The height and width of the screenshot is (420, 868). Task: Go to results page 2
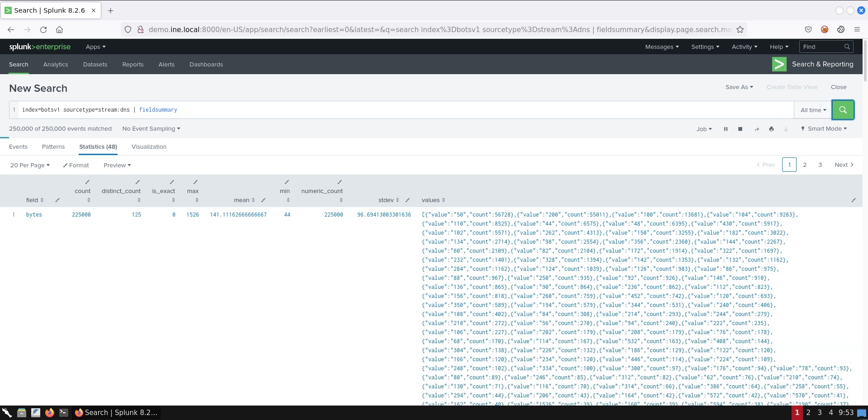click(x=805, y=165)
